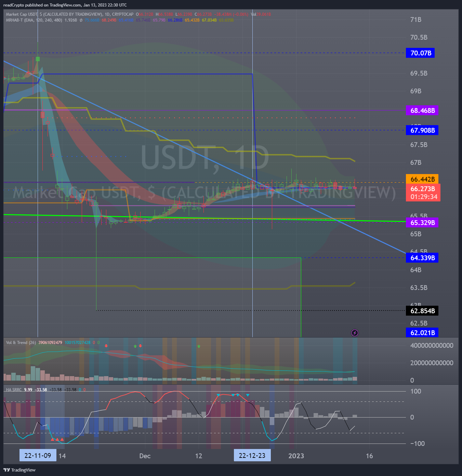Select the HA SRRC indicator legend
This screenshot has width=462, height=476.
(14, 390)
